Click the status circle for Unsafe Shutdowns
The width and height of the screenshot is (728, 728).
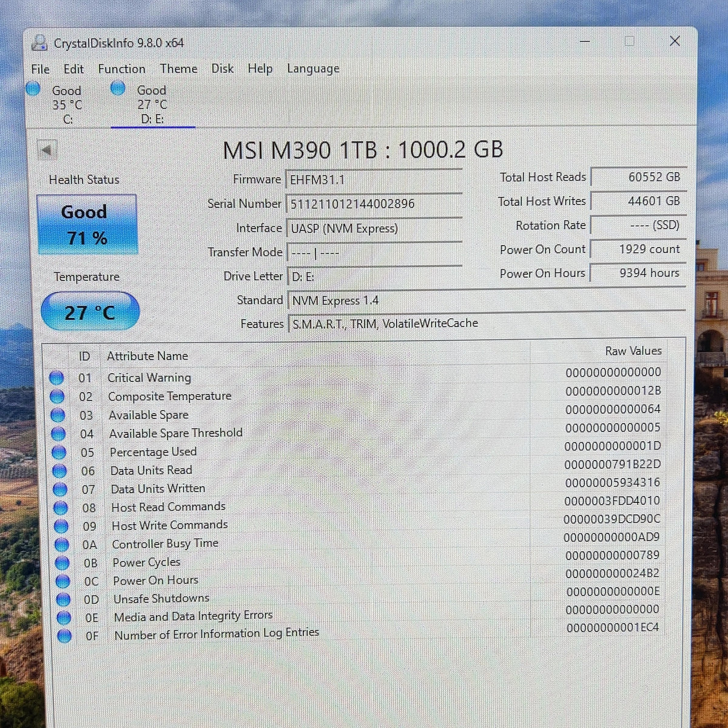coord(64,599)
